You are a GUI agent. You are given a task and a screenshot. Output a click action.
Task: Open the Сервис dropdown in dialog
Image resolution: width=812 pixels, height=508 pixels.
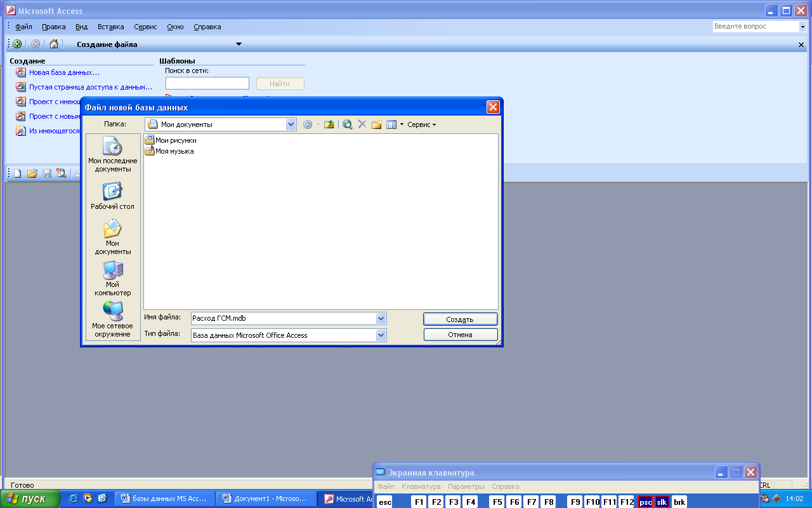point(422,124)
